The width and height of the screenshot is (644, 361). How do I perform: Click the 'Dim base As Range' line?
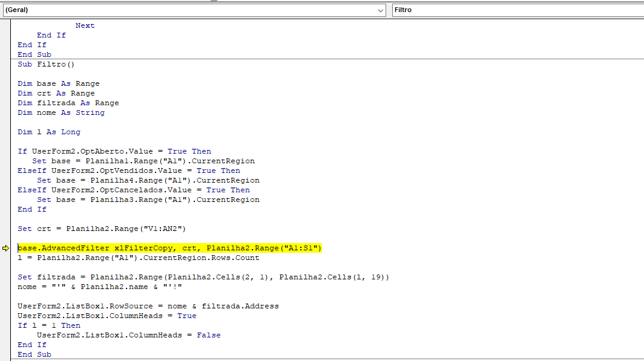pos(58,83)
